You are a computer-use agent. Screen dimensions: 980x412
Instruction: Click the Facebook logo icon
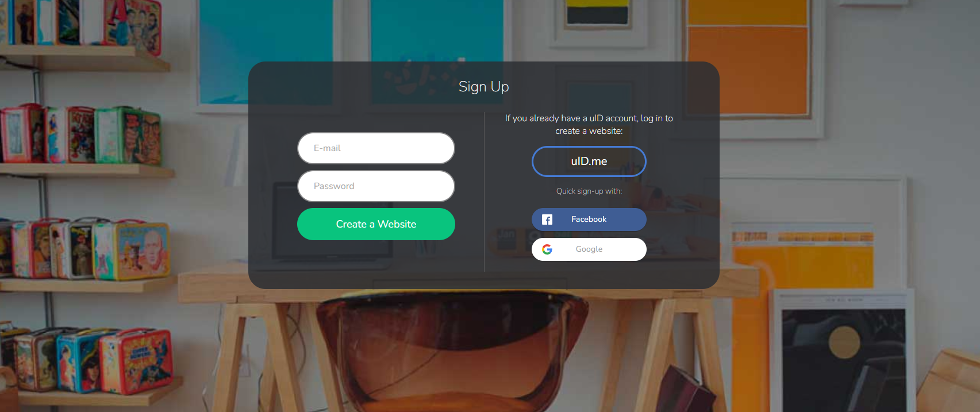point(547,220)
